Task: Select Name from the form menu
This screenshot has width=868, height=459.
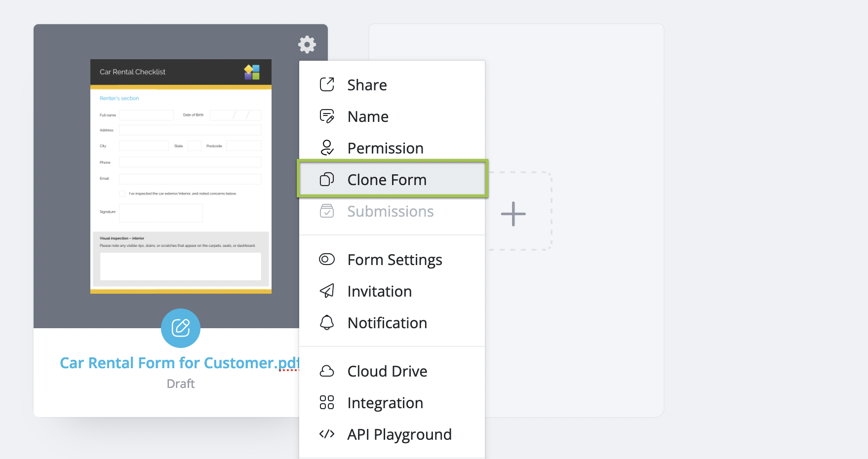Action: point(368,117)
